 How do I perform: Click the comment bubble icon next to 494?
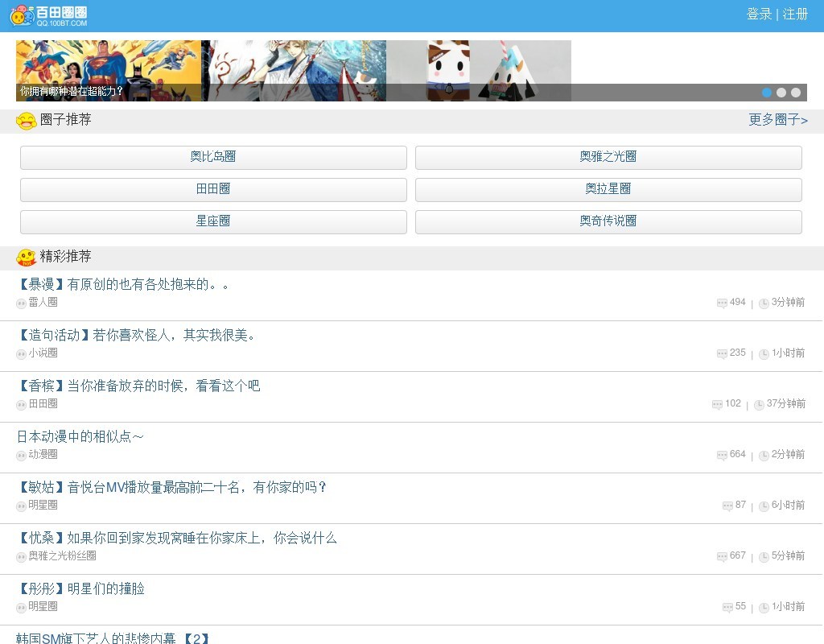(722, 303)
